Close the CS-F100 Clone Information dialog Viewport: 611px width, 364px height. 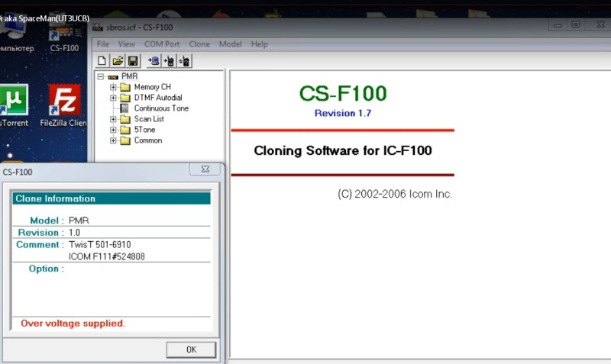click(205, 169)
